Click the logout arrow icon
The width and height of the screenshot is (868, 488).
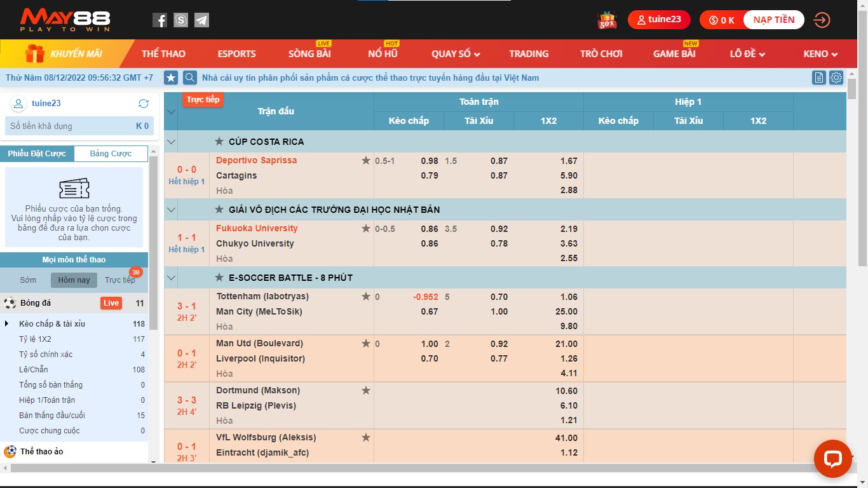coord(822,20)
